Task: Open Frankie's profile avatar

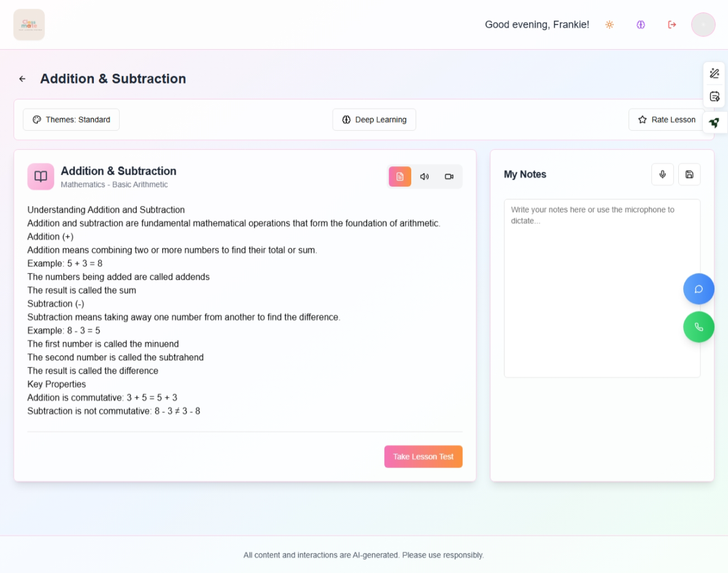Action: tap(703, 25)
